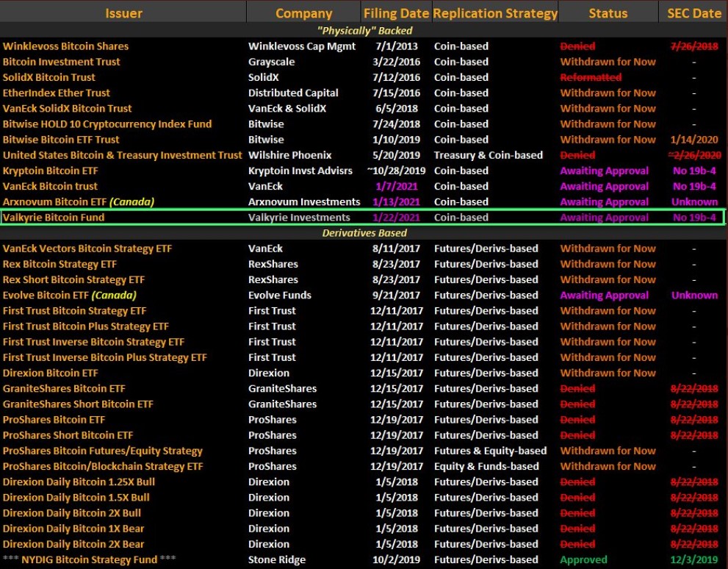The width and height of the screenshot is (728, 569).
Task: Click the Awaiting Approval status for VanEck Bitcoin trust
Action: click(x=605, y=186)
